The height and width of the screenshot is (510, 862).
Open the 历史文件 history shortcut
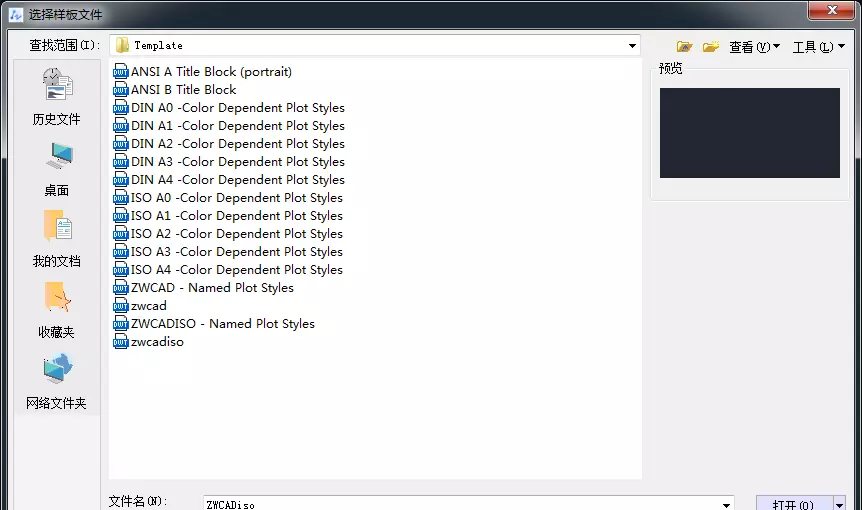(x=57, y=97)
